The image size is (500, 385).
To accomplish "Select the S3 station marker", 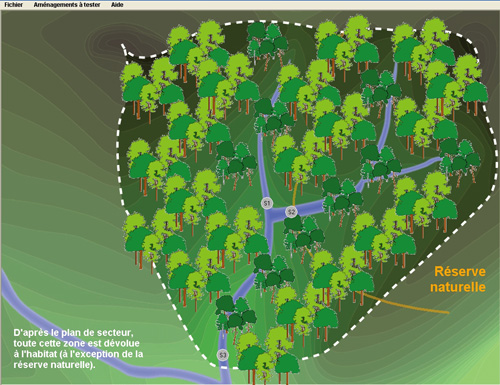I will coord(223,355).
